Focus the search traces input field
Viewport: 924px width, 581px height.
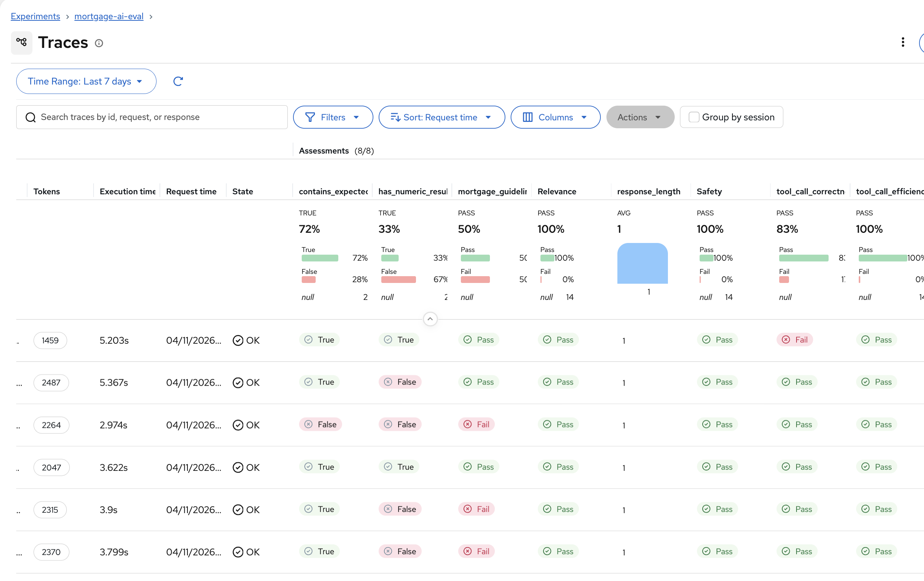161,117
